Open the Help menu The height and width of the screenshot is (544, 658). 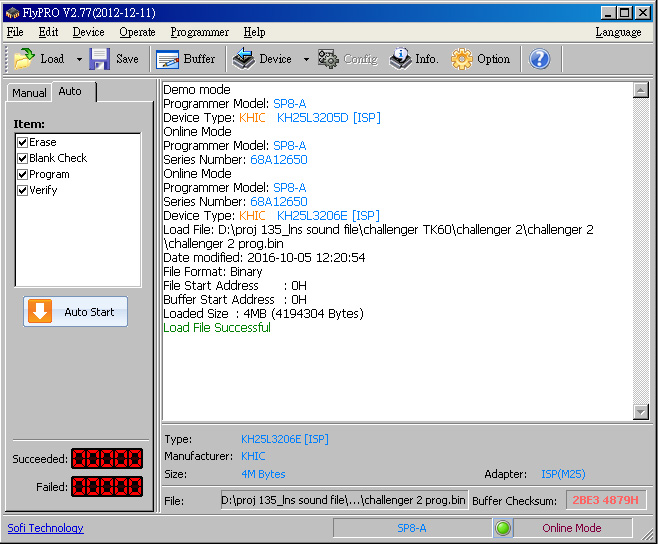tap(254, 32)
